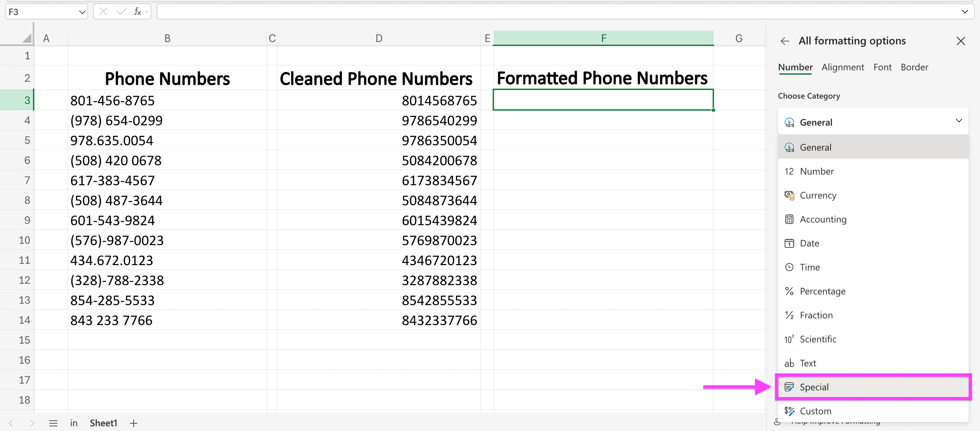Go to next sheet arrow
The image size is (980, 431).
coord(32,423)
